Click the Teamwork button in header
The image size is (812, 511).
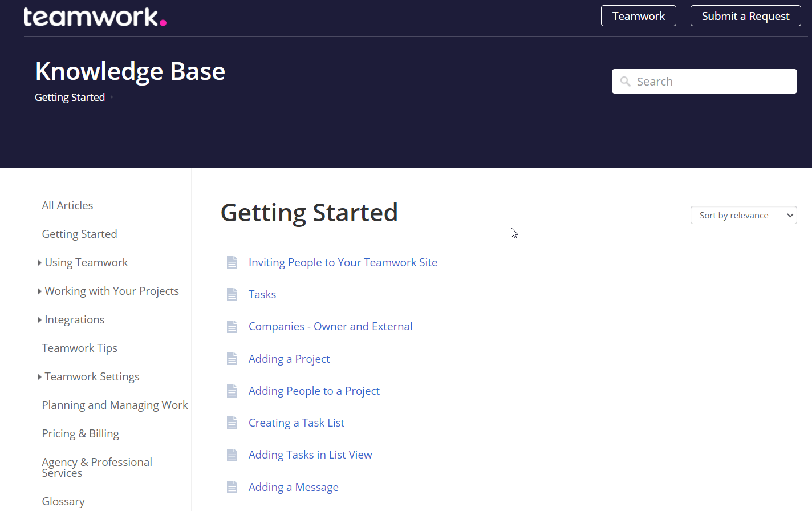639,16
